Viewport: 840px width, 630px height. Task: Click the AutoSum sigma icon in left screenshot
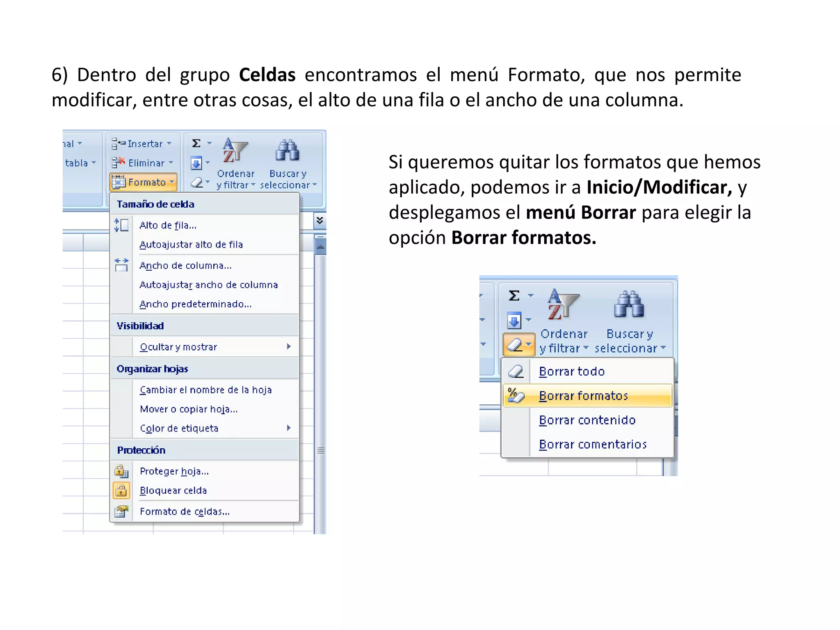coord(196,143)
